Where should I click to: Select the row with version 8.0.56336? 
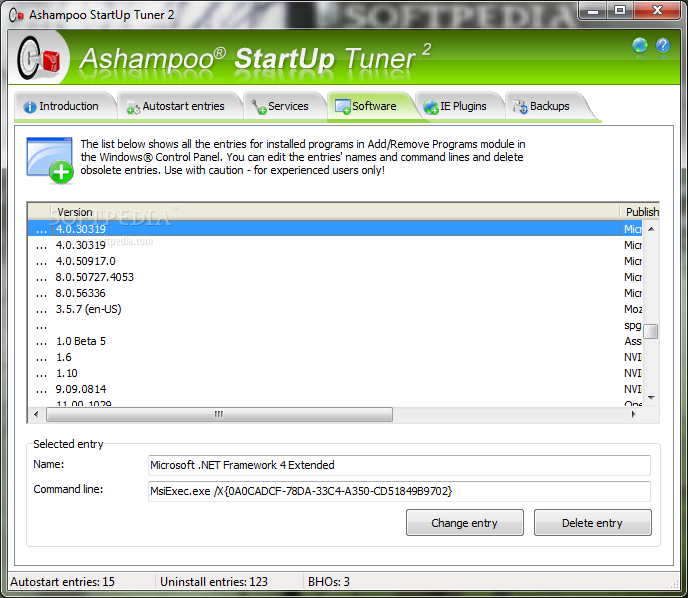pos(335,293)
